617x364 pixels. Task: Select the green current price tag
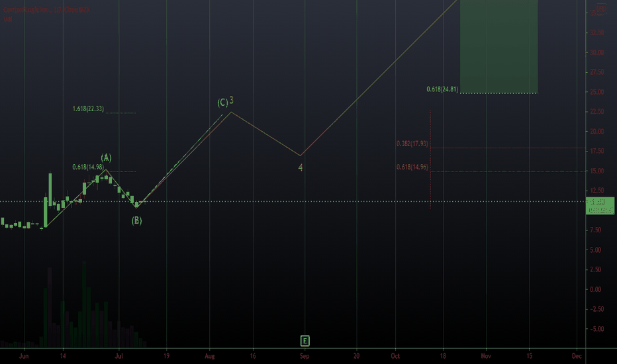(600, 206)
